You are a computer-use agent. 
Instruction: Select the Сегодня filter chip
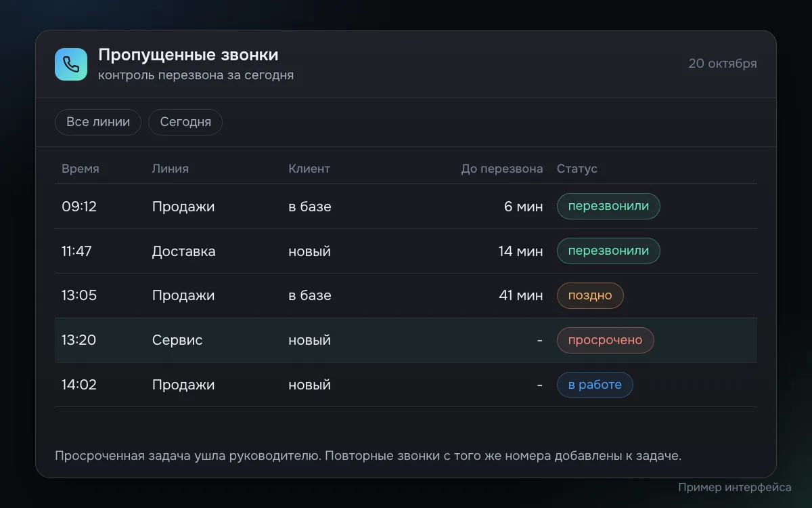[x=185, y=122]
